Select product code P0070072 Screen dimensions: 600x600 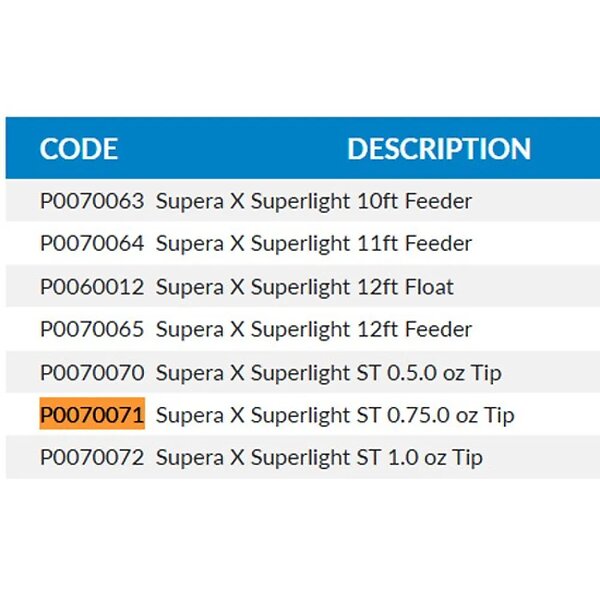[92, 458]
